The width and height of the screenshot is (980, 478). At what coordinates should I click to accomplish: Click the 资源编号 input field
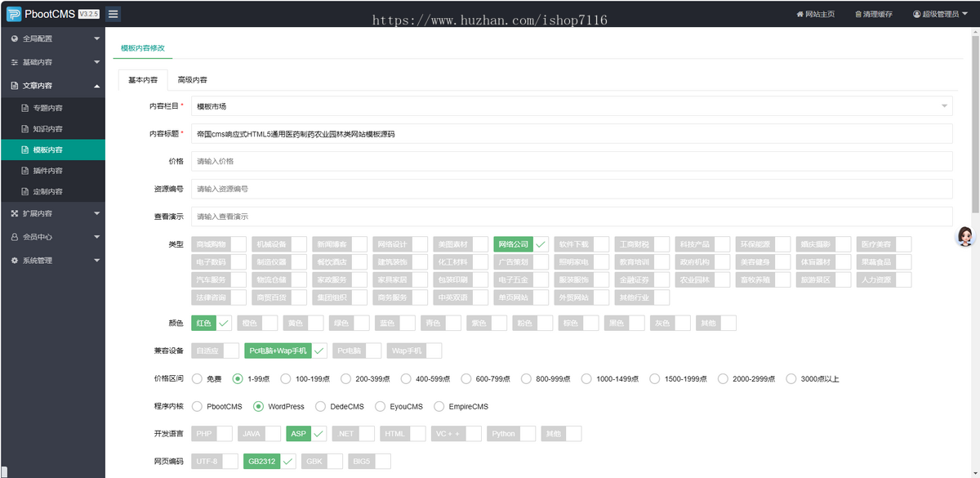pyautogui.click(x=572, y=189)
